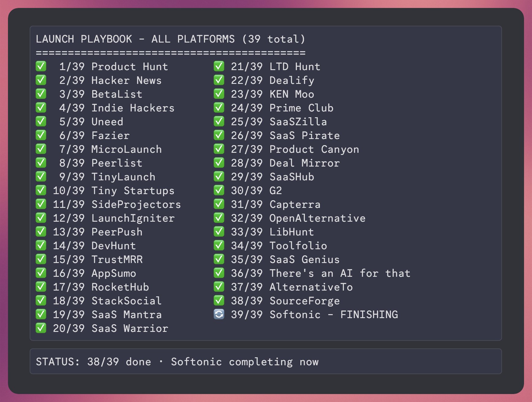This screenshot has height=402, width=532.
Task: Select the "There's an AI for that" entry
Action: 340,273
